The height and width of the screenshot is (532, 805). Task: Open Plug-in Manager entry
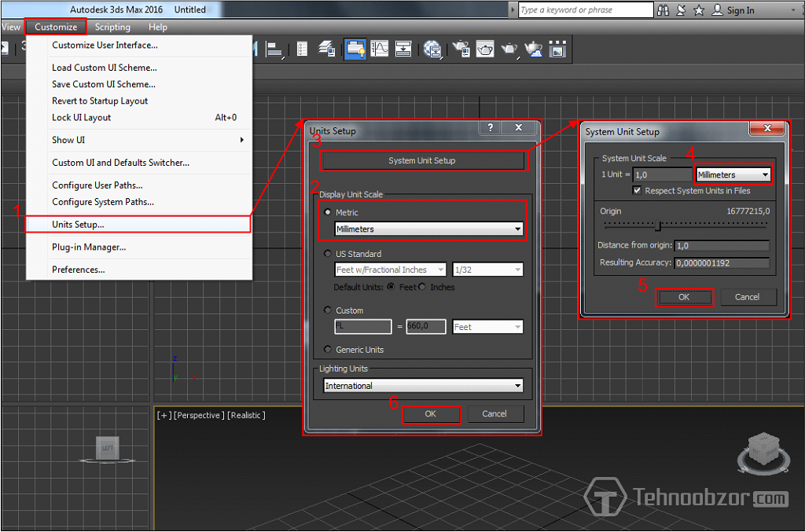coord(138,248)
